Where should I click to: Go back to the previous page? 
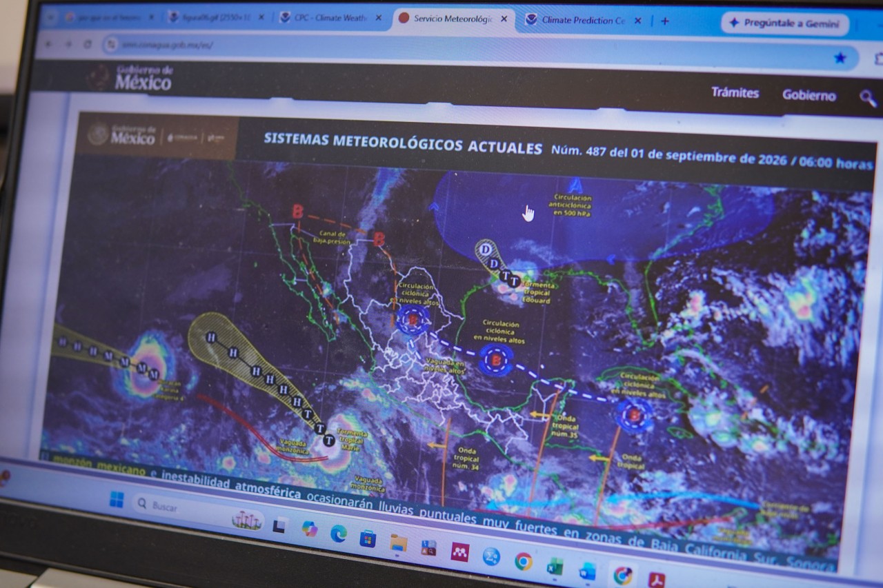[x=48, y=44]
